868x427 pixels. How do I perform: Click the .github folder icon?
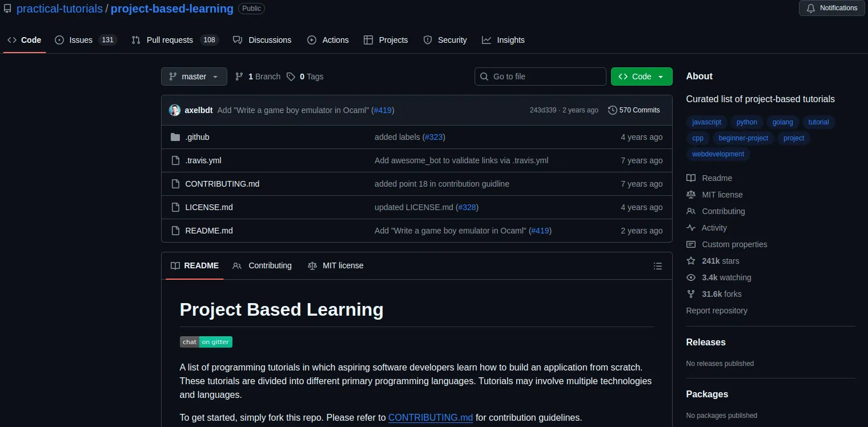click(175, 137)
